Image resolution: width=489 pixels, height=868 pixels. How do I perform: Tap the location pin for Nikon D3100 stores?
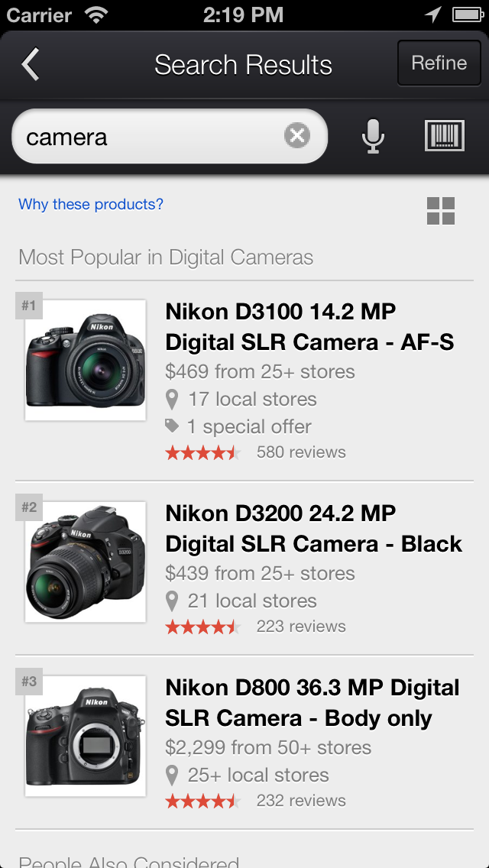point(172,399)
